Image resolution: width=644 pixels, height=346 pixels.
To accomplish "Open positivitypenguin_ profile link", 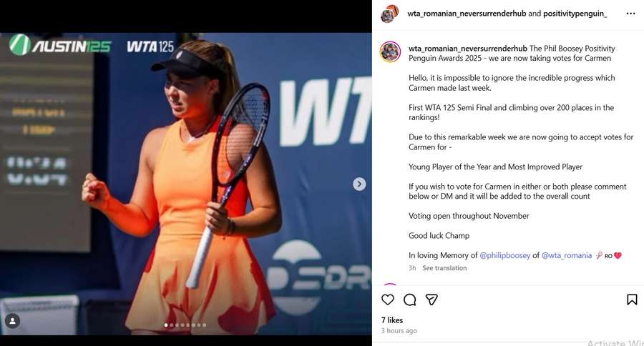I will pyautogui.click(x=575, y=14).
